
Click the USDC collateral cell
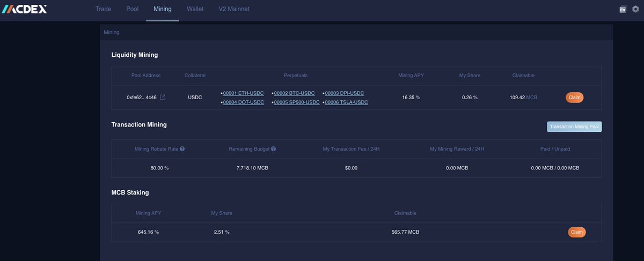pyautogui.click(x=195, y=98)
